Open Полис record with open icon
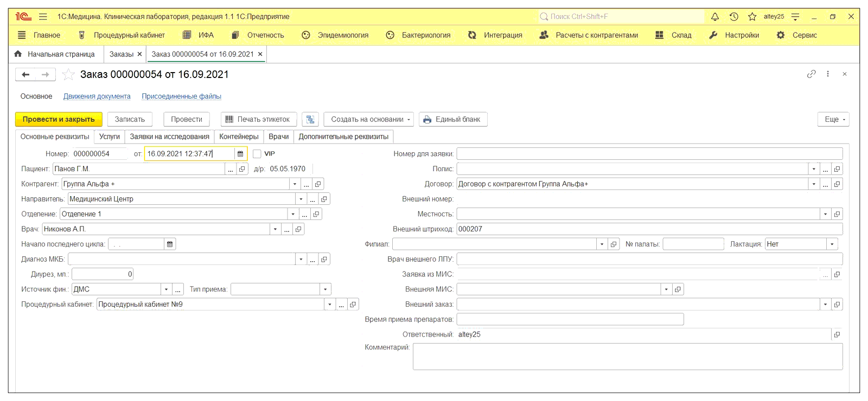 coord(837,169)
